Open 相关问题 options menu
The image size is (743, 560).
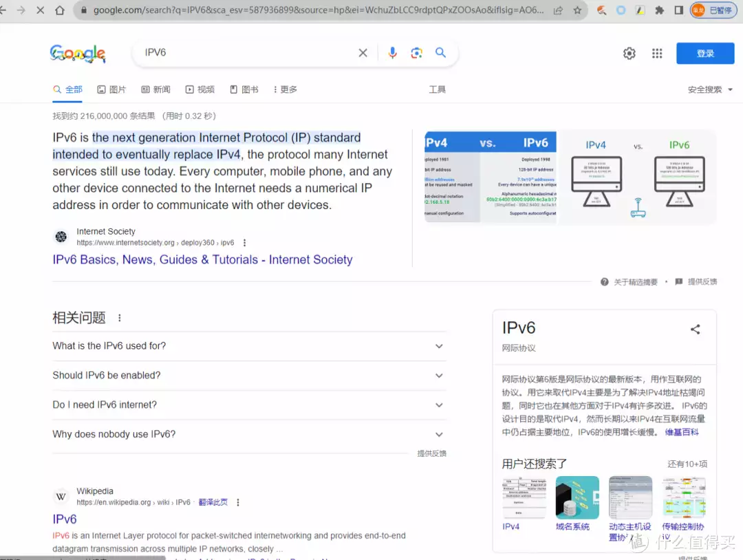click(120, 318)
